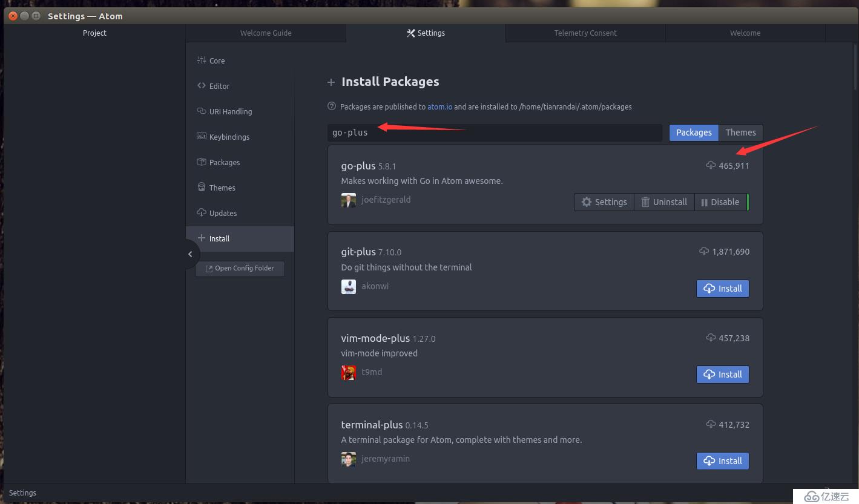Install the git-plus package
This screenshot has height=504, width=859.
pos(723,289)
